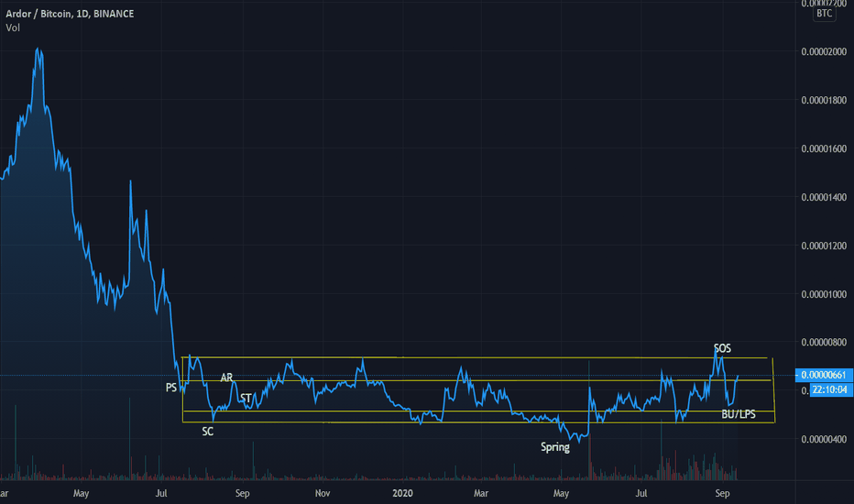This screenshot has width=854, height=504.
Task: Click the Vol indicator label
Action: [x=13, y=27]
